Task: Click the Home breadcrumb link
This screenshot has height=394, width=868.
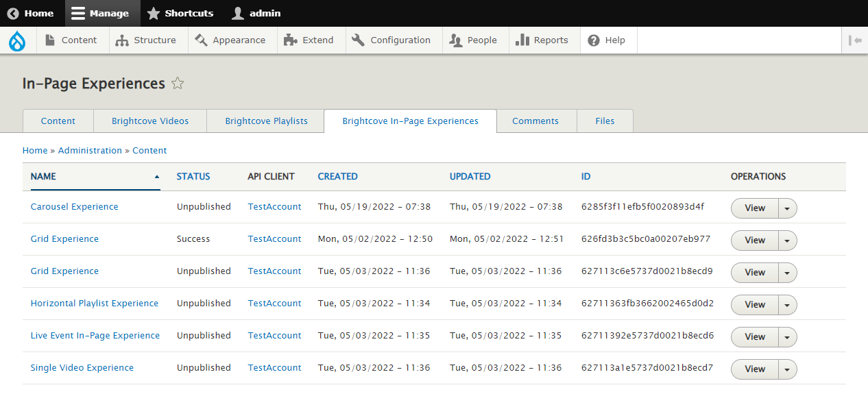Action: tap(35, 151)
